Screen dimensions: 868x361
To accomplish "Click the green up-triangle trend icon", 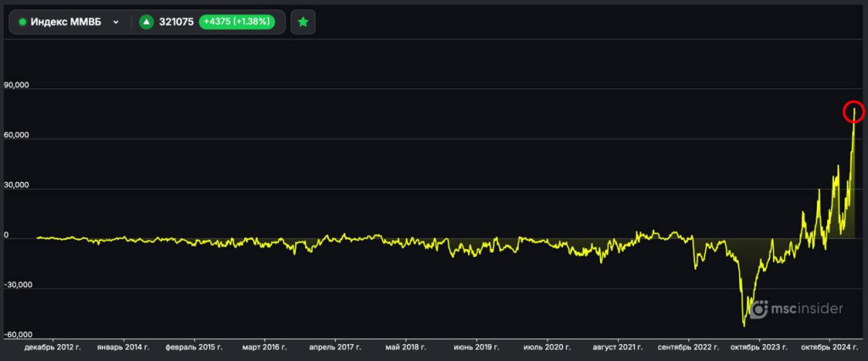I will coord(146,22).
